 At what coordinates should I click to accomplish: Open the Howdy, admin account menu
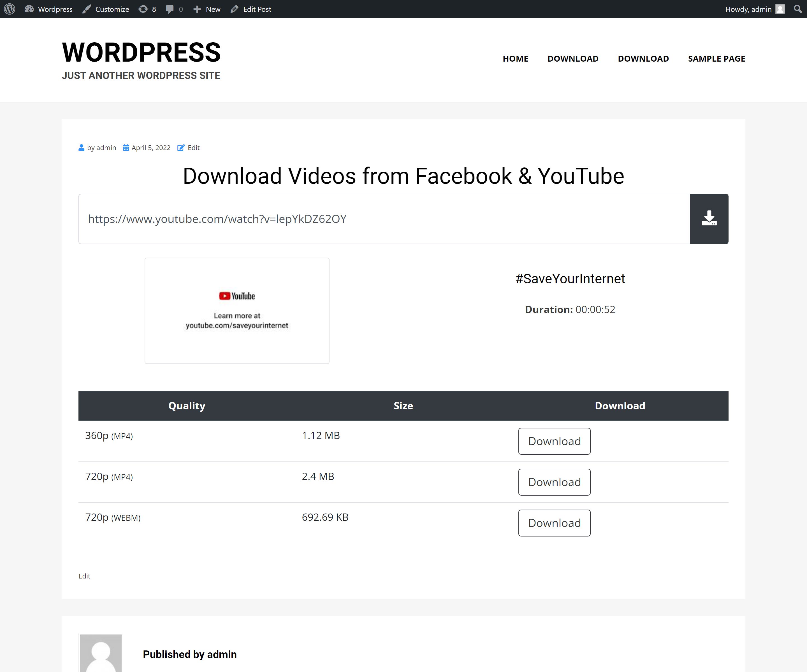pyautogui.click(x=748, y=9)
